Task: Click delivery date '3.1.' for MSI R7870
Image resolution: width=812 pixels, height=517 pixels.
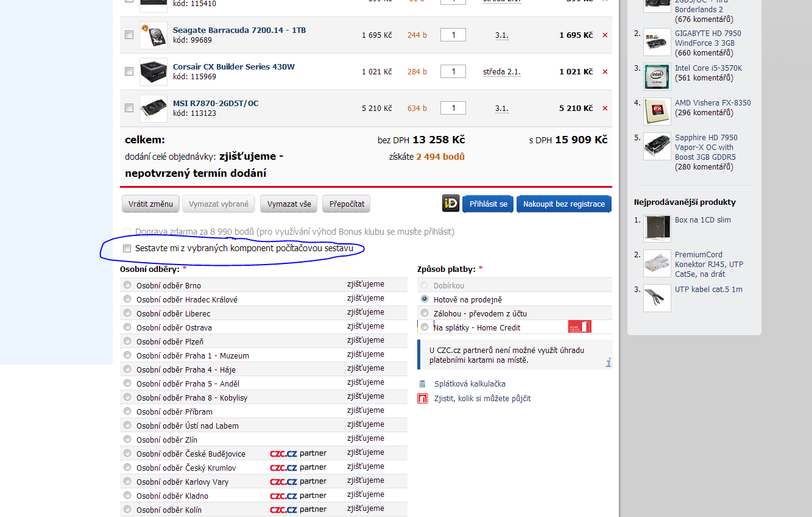Action: tap(502, 109)
